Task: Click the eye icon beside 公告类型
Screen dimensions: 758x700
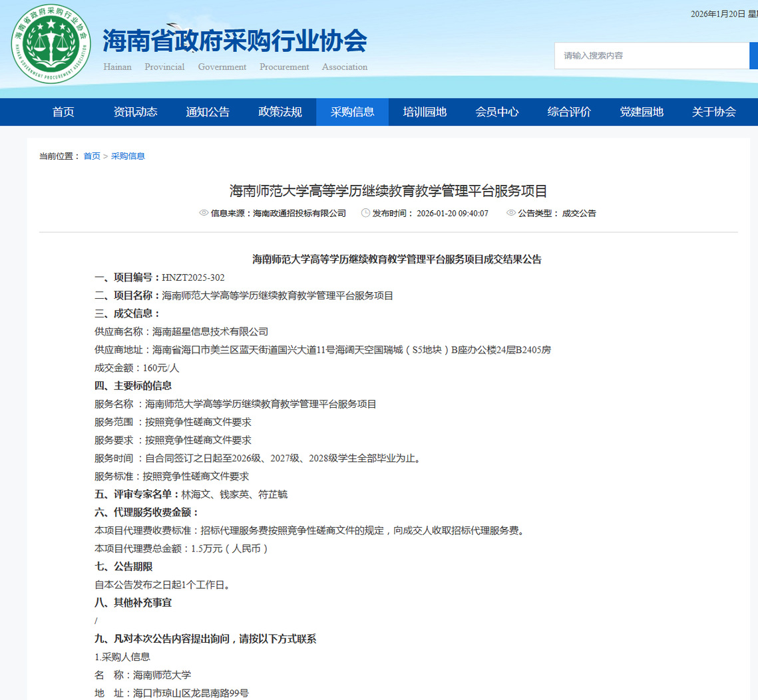Action: click(511, 214)
